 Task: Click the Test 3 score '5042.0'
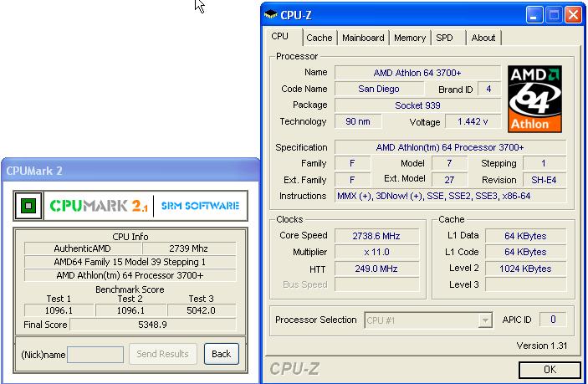202,310
